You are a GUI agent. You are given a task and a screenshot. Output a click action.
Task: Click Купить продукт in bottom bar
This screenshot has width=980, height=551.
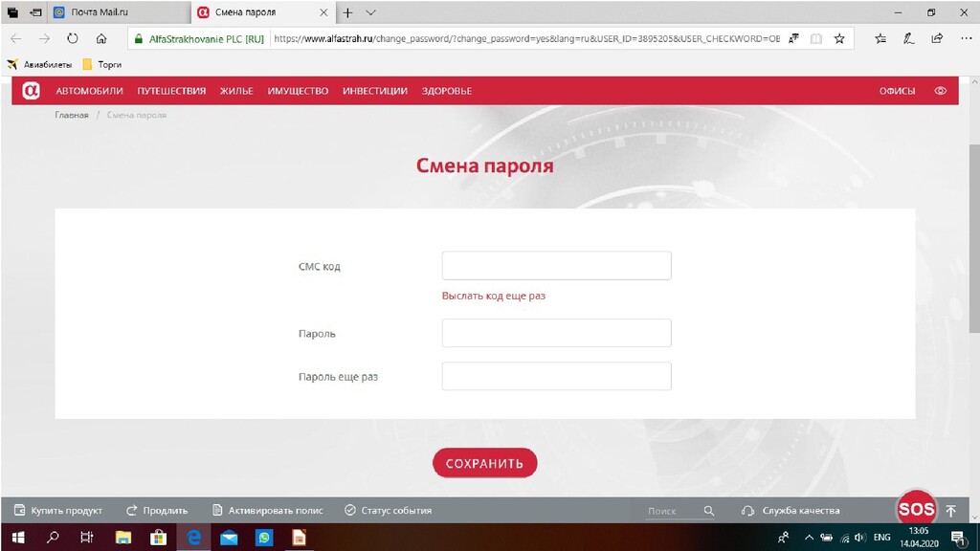[x=58, y=511]
